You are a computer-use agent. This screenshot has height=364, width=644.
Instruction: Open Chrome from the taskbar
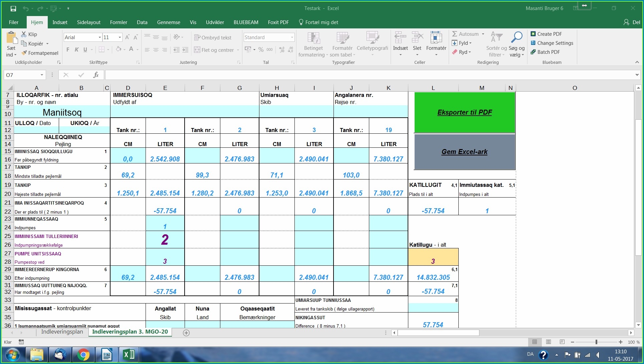83,355
